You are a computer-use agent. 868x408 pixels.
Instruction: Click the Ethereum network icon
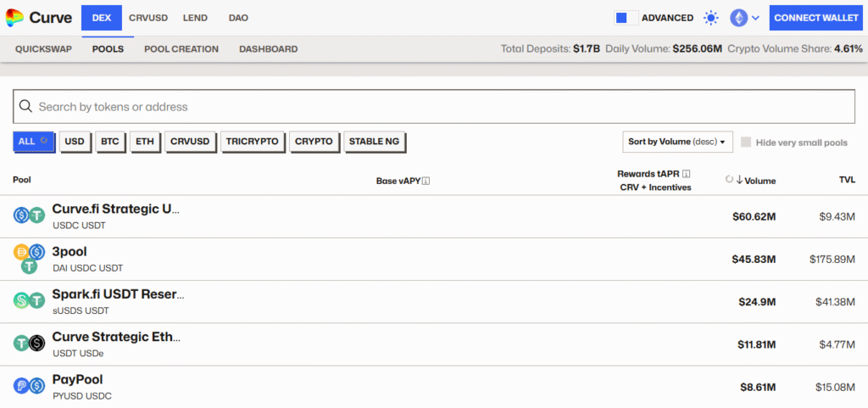tap(738, 18)
